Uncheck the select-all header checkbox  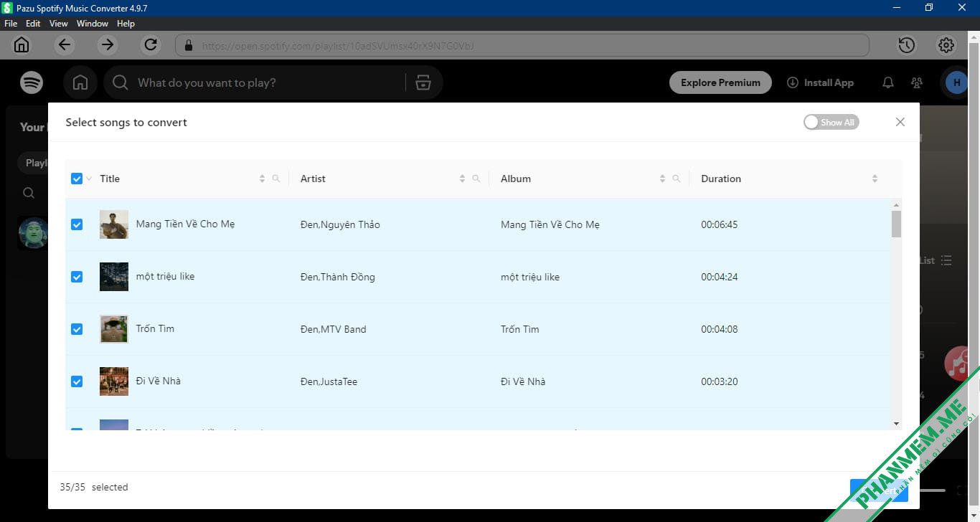[77, 179]
